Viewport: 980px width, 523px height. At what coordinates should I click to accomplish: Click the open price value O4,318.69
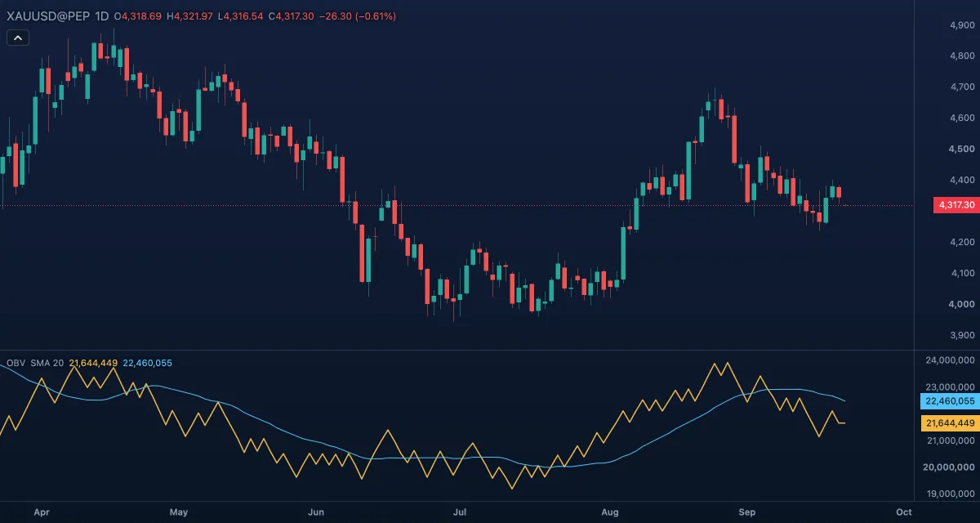pos(139,16)
